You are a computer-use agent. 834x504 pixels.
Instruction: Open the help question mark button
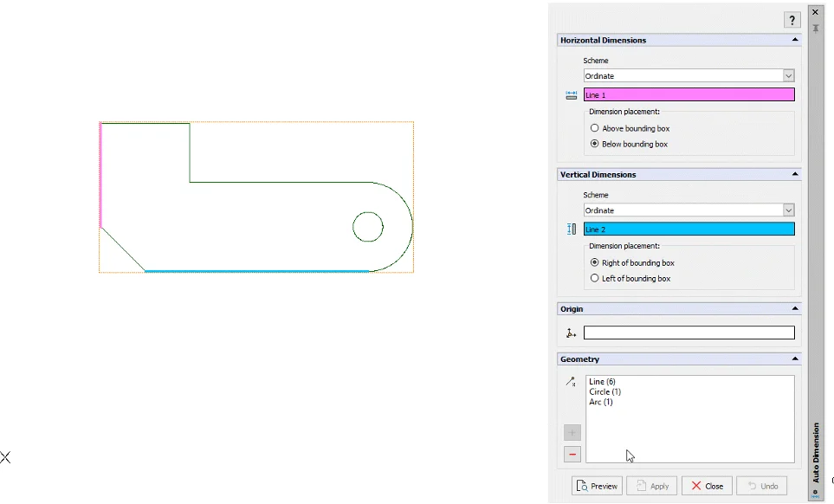pyautogui.click(x=792, y=21)
